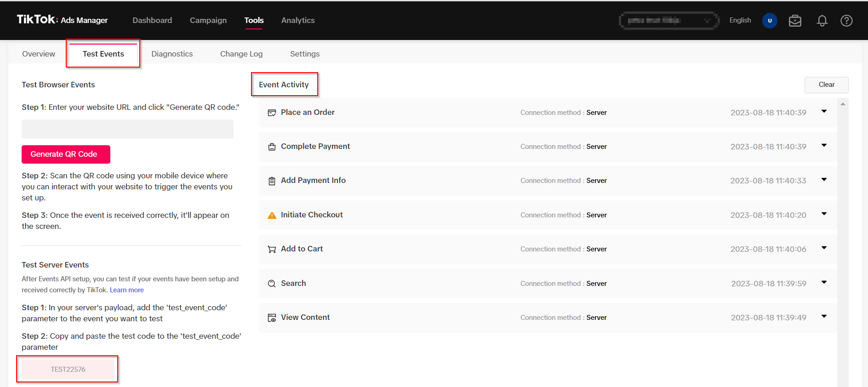Click the Search event magnifier icon
The image size is (868, 387).
tap(272, 284)
